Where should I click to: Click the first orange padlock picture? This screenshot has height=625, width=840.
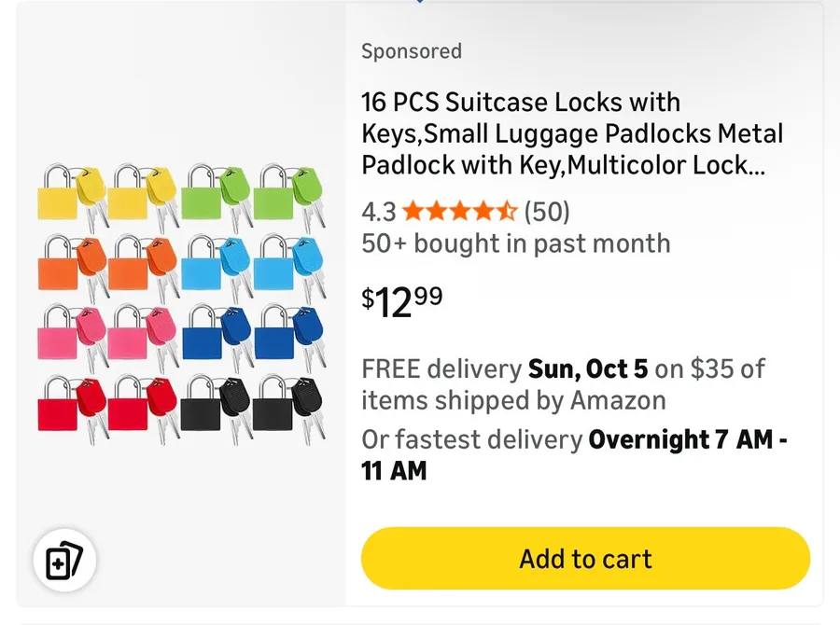(57, 269)
